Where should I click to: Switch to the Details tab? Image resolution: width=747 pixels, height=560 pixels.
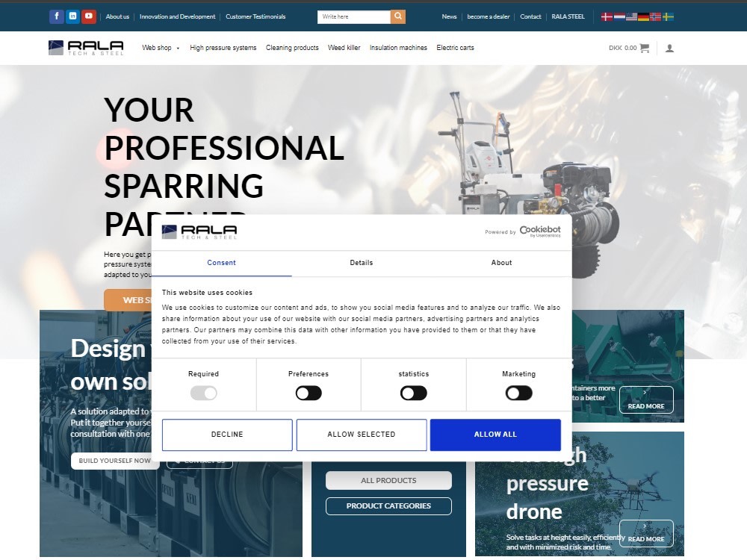(362, 263)
